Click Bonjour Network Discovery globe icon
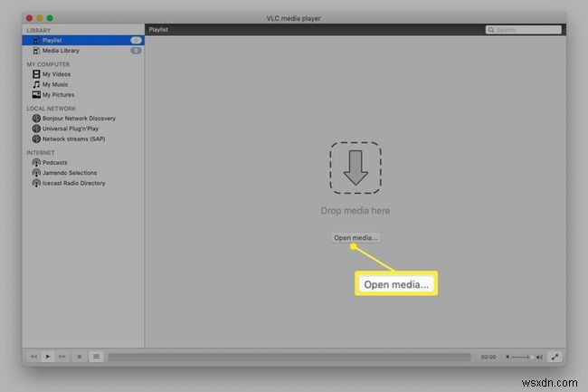This screenshot has height=392, width=588. (36, 119)
